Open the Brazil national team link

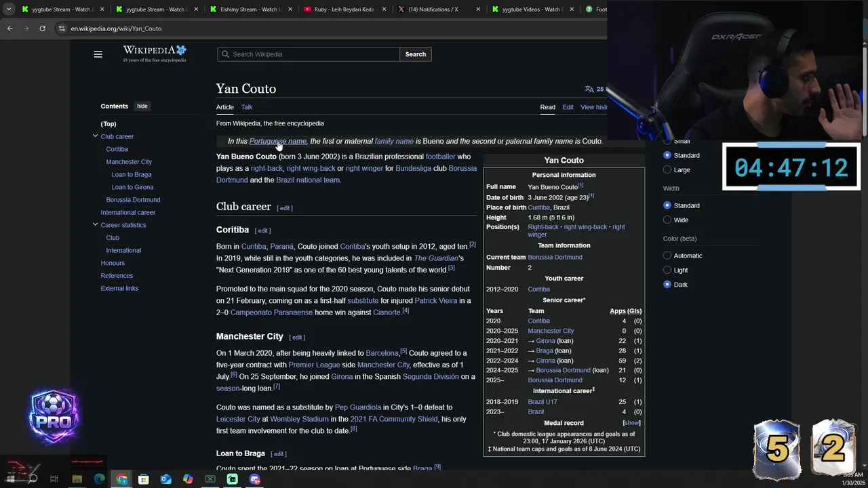(308, 180)
